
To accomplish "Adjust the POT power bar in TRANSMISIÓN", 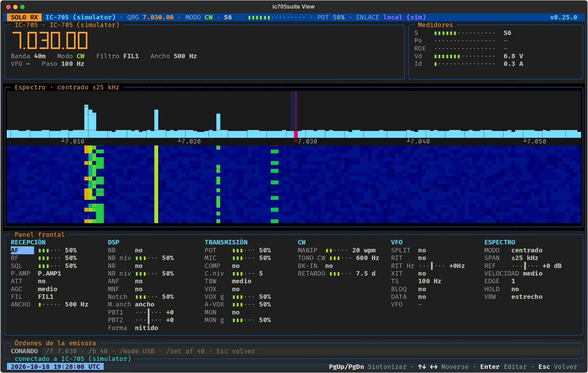I will point(243,250).
